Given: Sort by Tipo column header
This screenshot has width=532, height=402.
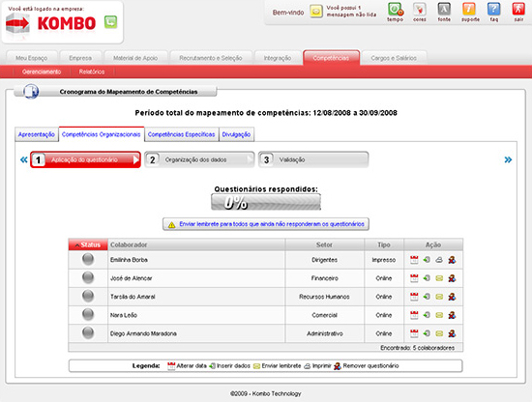Looking at the screenshot, I should point(384,244).
